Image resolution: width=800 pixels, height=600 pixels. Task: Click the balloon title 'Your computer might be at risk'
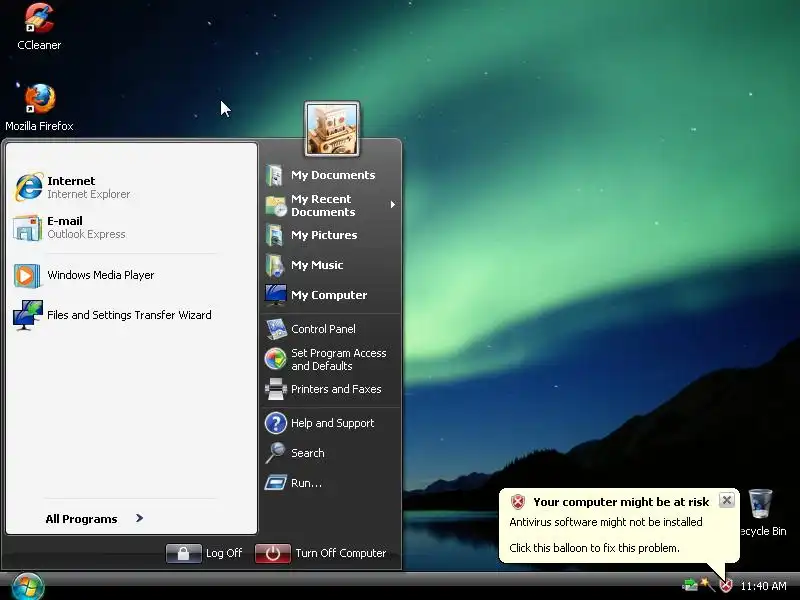tap(621, 502)
